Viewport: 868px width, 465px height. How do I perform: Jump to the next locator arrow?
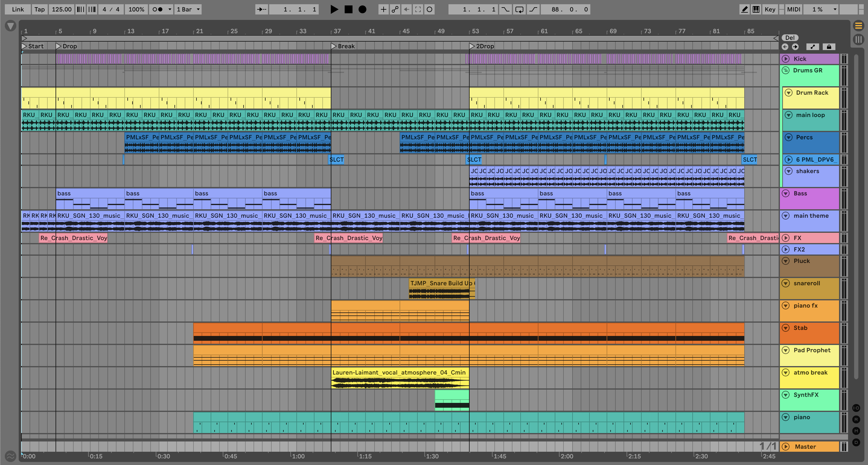(x=795, y=47)
